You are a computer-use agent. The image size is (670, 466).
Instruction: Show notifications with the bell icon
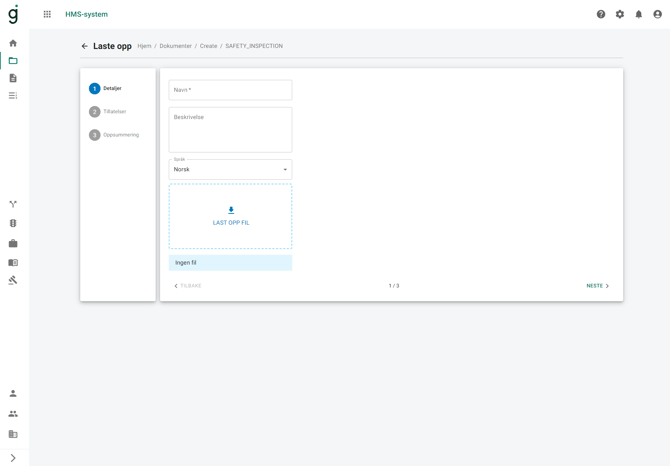[x=639, y=14]
